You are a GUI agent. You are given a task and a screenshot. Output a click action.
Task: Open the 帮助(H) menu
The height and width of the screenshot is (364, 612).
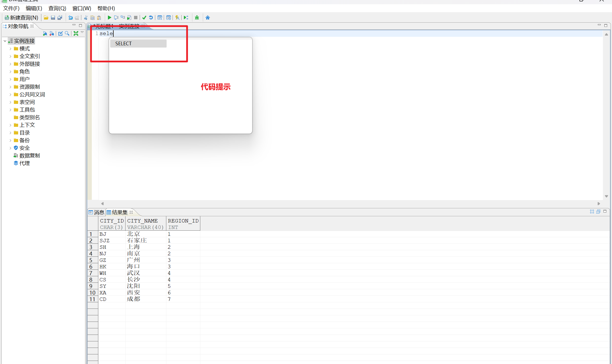pyautogui.click(x=106, y=8)
